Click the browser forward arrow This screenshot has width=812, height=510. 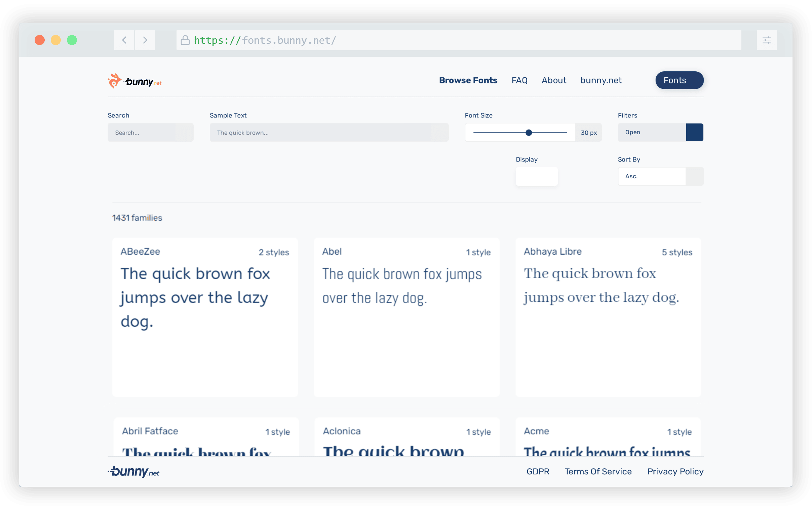pyautogui.click(x=145, y=40)
